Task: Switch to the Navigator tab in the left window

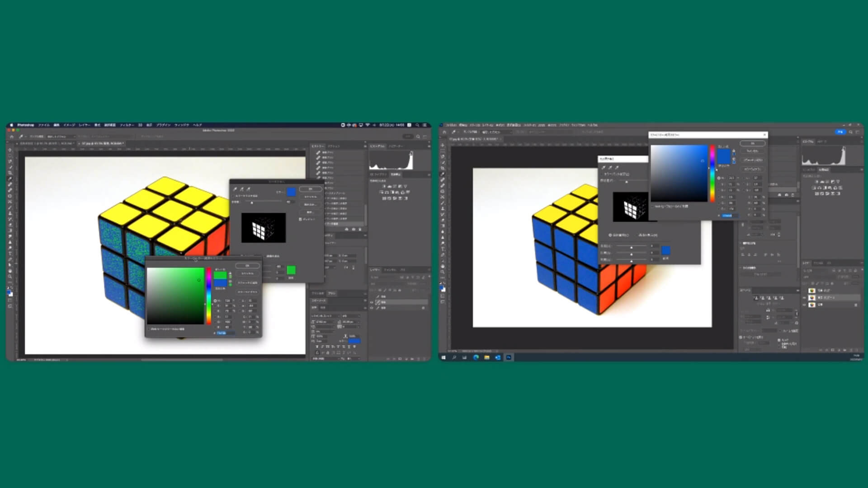Action: 396,146
